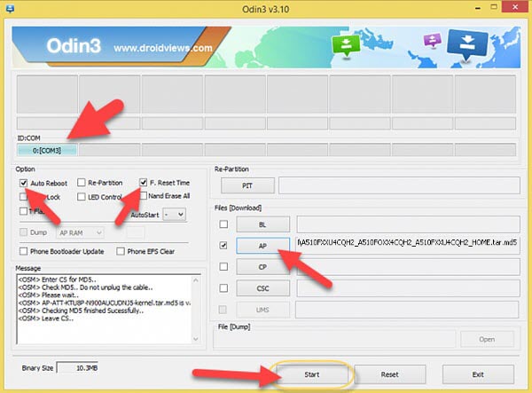Screen dimensions: 532x393
Task: Click the CSC file path field
Action: (408, 288)
